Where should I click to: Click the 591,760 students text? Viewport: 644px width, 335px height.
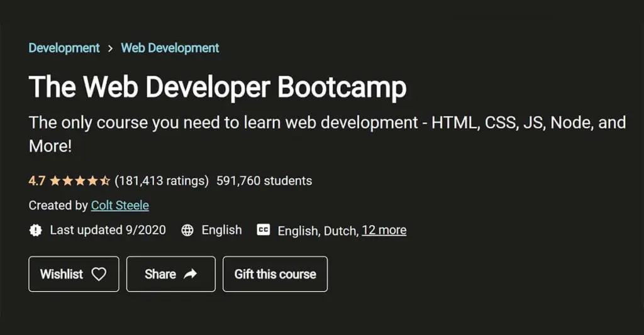(x=264, y=180)
